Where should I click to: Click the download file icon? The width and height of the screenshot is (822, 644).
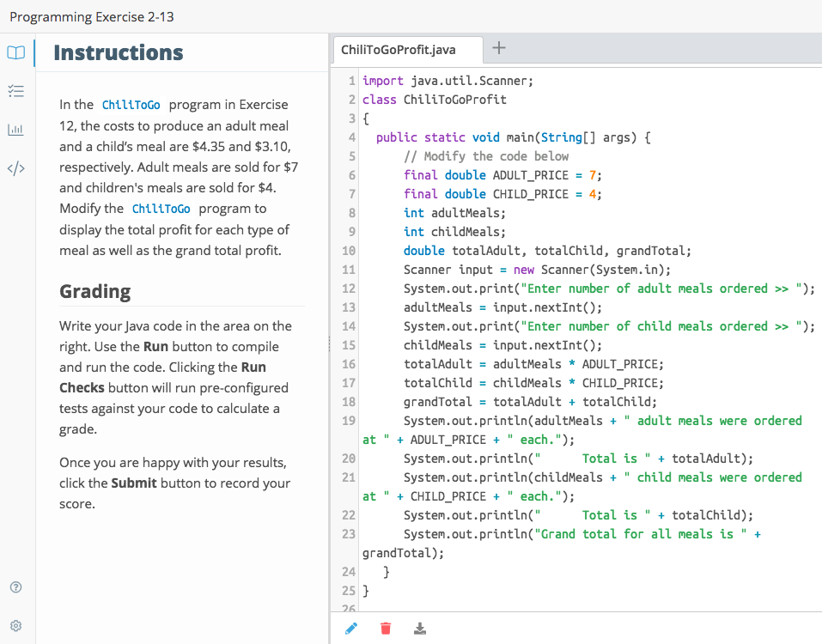pos(420,629)
